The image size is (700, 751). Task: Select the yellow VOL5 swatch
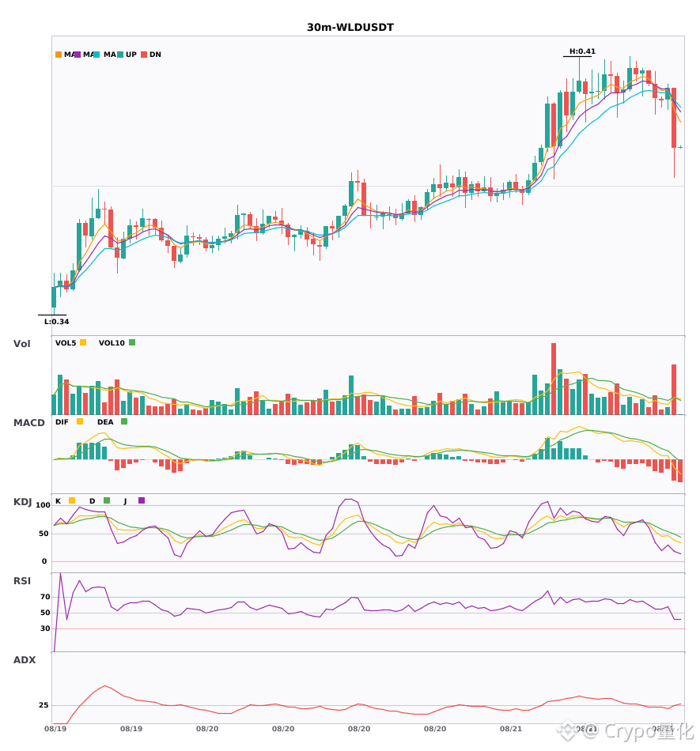pos(83,342)
